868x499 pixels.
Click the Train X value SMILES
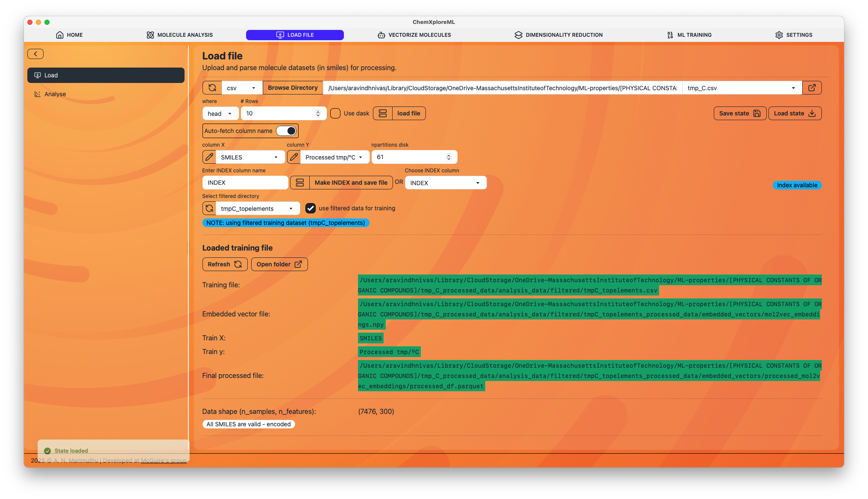point(371,338)
